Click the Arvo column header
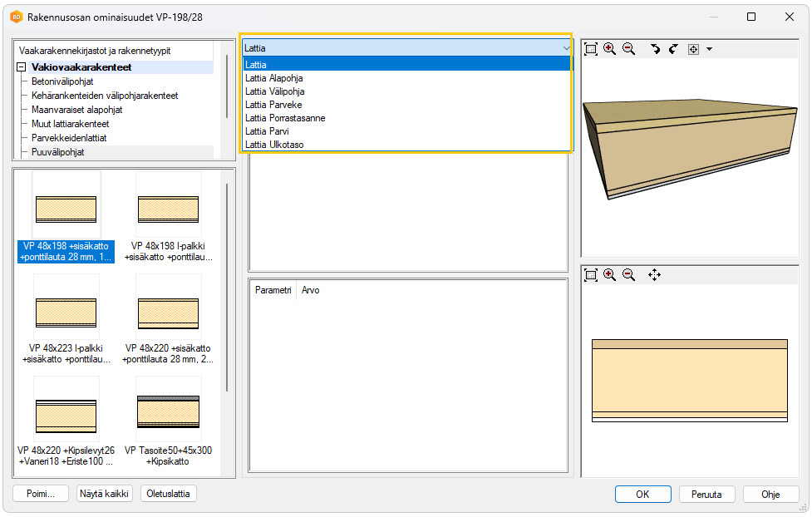 click(x=311, y=290)
